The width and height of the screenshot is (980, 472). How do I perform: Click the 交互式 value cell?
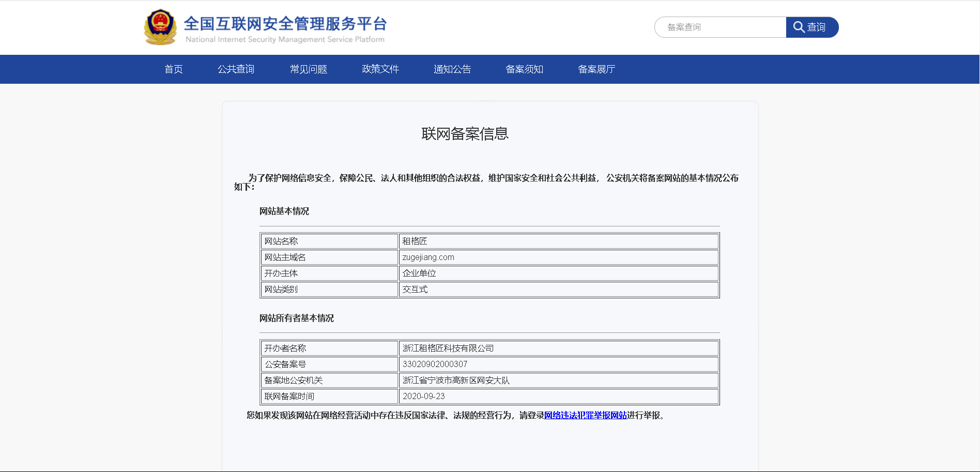(559, 290)
